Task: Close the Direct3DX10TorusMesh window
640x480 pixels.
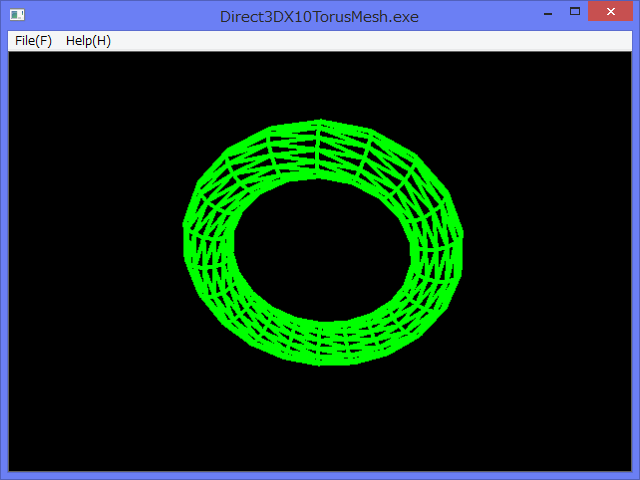Action: pos(610,11)
